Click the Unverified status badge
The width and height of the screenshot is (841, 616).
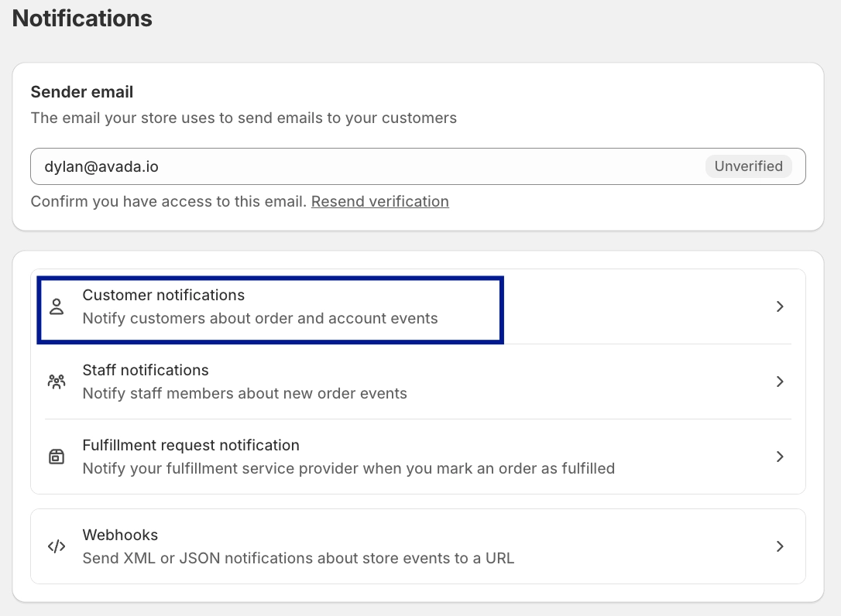point(748,166)
